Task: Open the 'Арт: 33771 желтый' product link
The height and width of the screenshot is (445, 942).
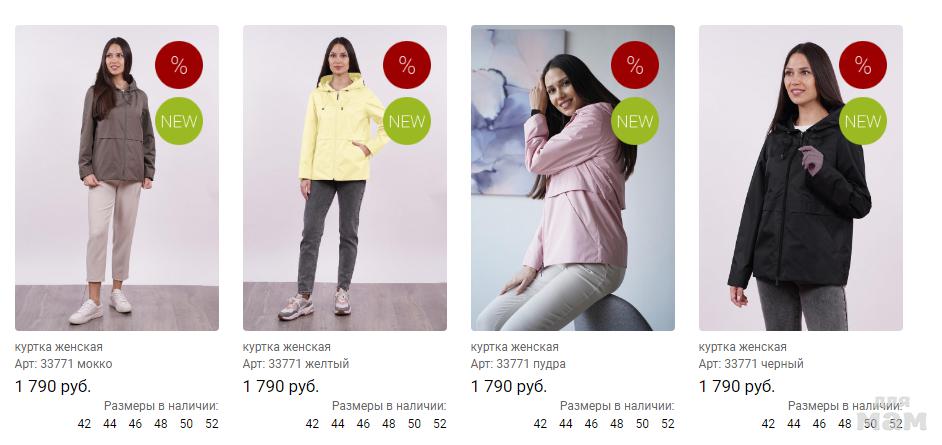Action: (x=296, y=364)
